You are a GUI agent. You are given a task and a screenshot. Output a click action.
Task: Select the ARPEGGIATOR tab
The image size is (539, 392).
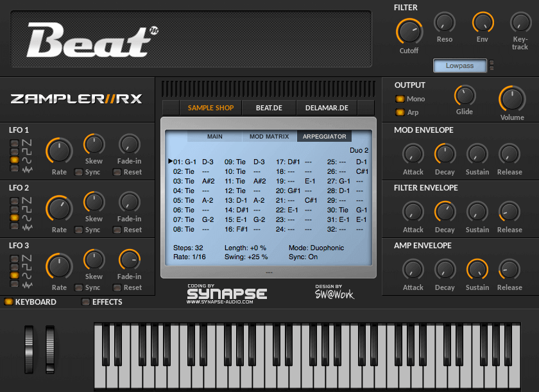(324, 137)
